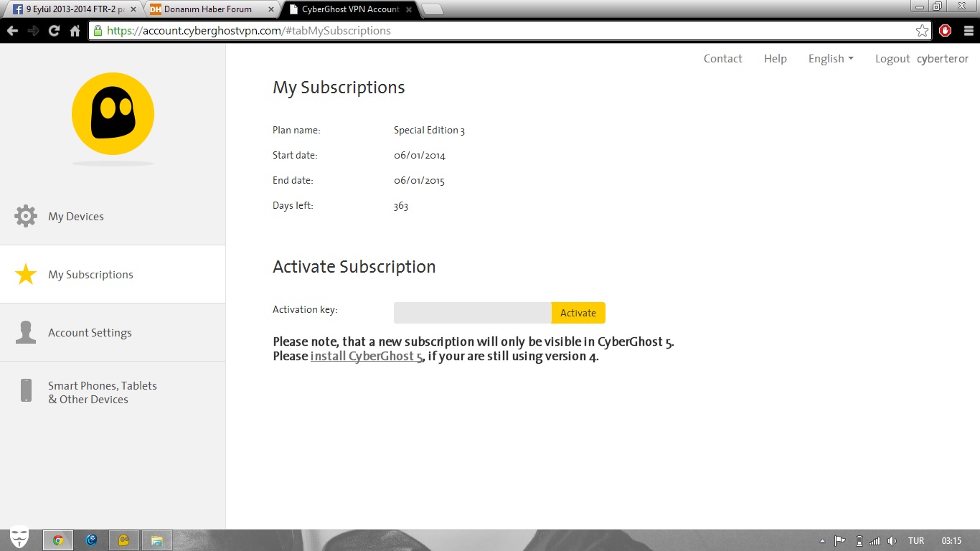The width and height of the screenshot is (980, 551).
Task: Click the green padlock security icon
Action: (98, 31)
